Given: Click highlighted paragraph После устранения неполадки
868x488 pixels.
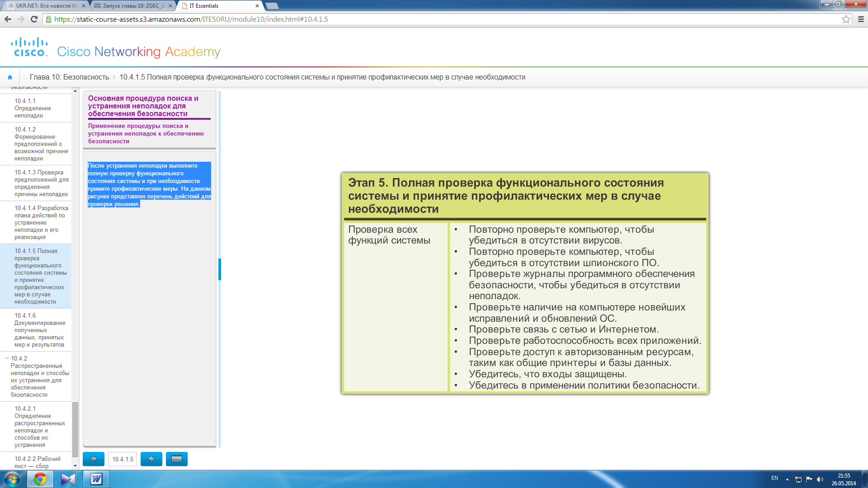Looking at the screenshot, I should 149,185.
